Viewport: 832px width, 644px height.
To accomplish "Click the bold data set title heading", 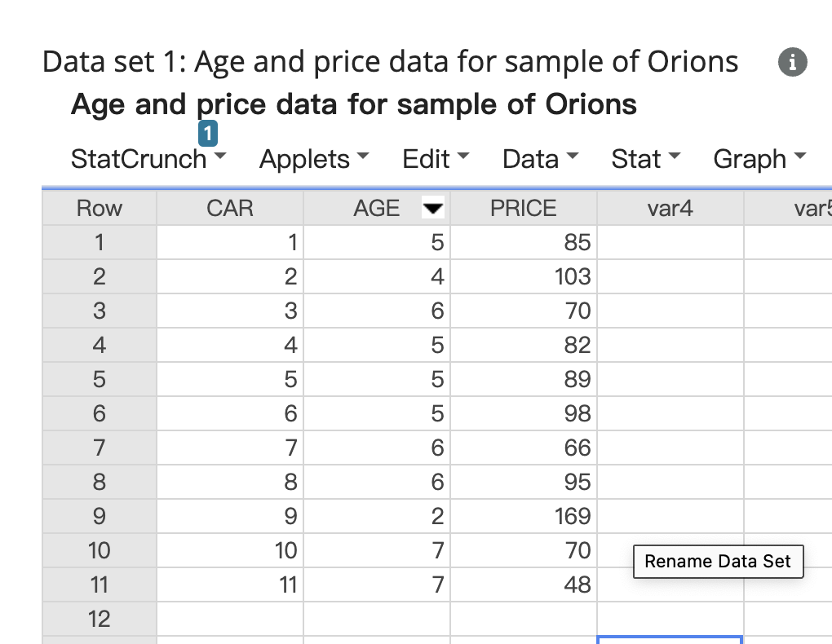I will pos(354,104).
